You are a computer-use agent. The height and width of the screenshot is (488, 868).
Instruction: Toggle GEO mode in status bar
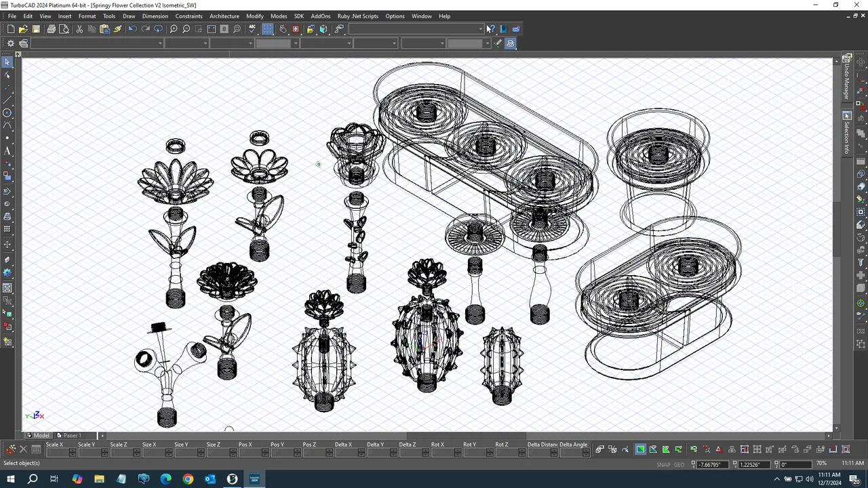[x=679, y=465]
